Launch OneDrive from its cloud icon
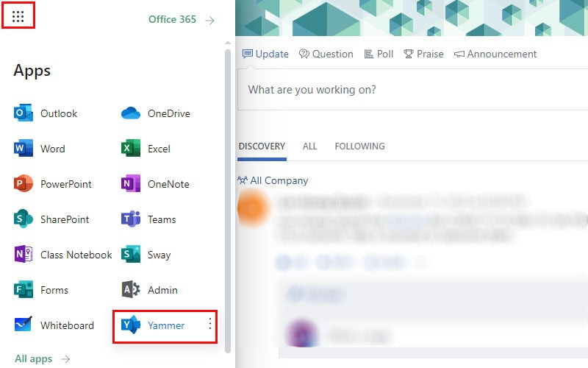Screen dimensions: 588x368 [131, 113]
